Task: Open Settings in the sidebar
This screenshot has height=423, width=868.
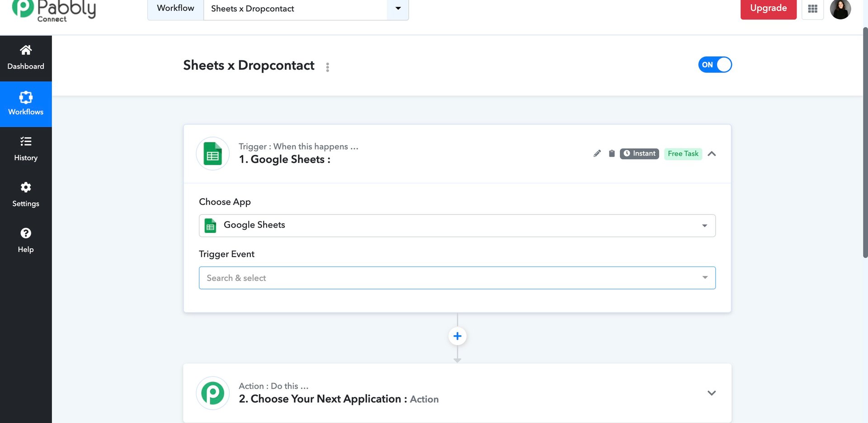Action: (26, 195)
